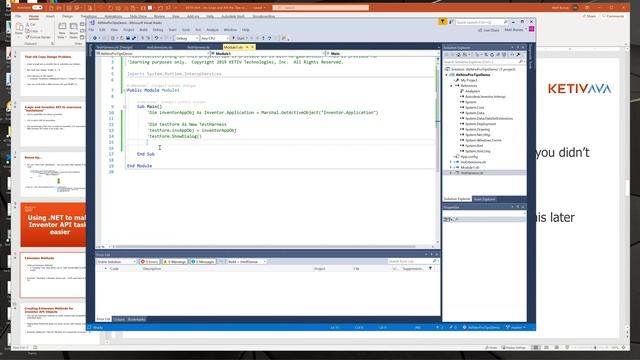This screenshot has height=360, width=640.
Task: Click the Visual Studio notifications flag icon
Action: coord(442,22)
